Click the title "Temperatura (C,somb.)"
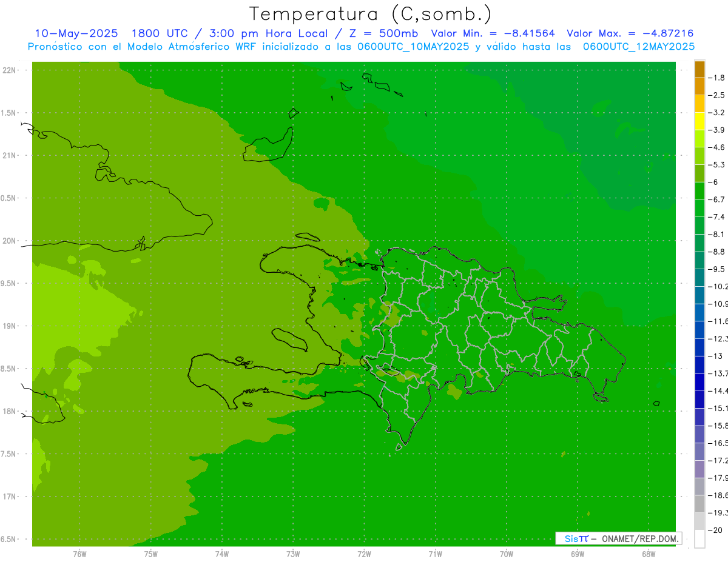728x562 pixels. (x=371, y=14)
